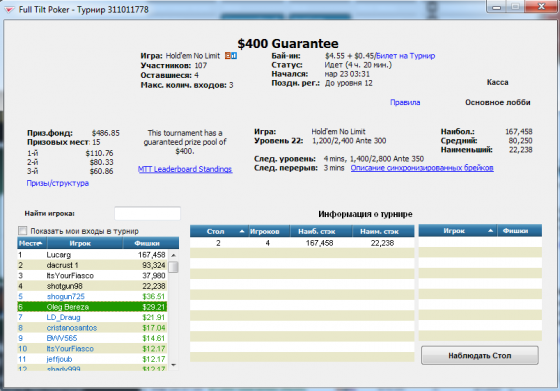Select player 'jeffjoub' row
The height and width of the screenshot is (391, 560).
pyautogui.click(x=92, y=359)
